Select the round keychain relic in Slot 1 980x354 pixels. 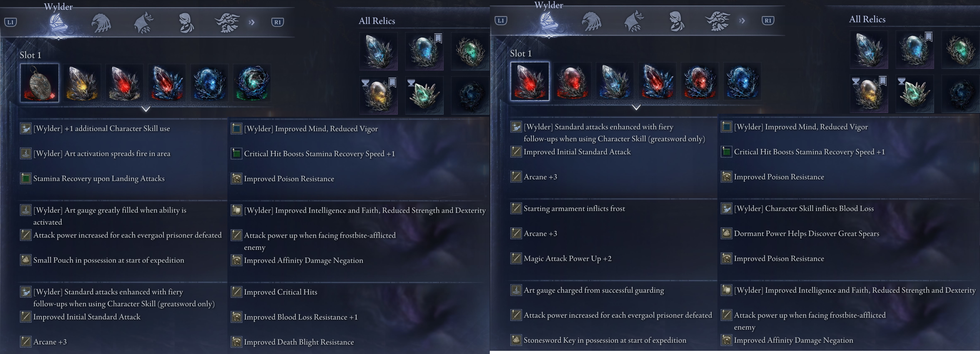40,83
